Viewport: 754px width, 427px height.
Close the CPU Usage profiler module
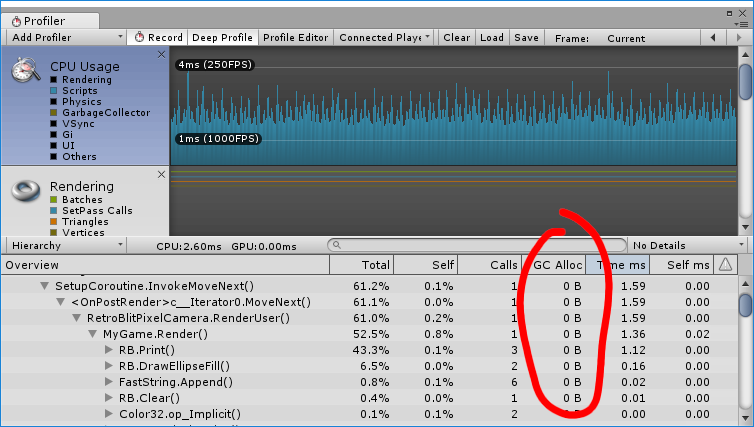tap(161, 55)
